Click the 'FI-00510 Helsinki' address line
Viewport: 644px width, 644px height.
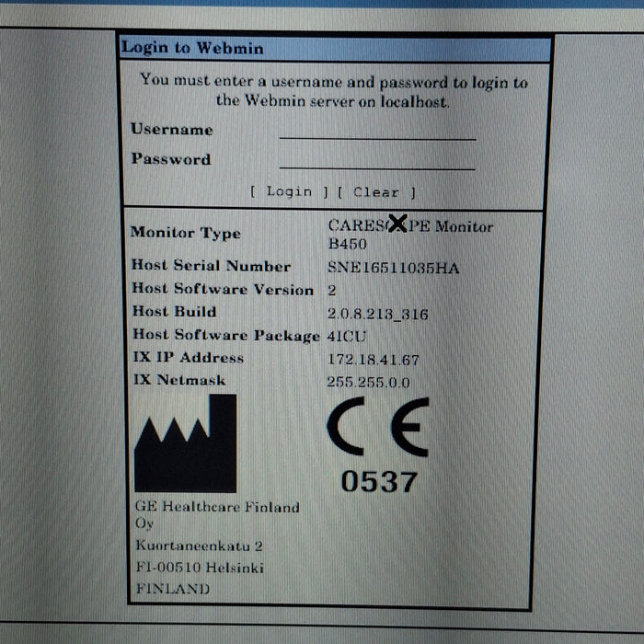pyautogui.click(x=200, y=568)
